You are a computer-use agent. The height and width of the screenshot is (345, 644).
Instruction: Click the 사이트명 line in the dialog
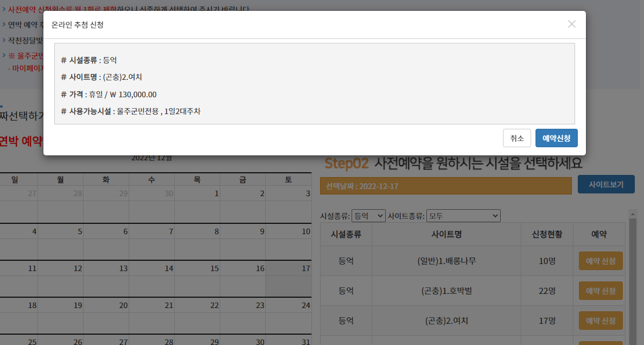point(101,77)
